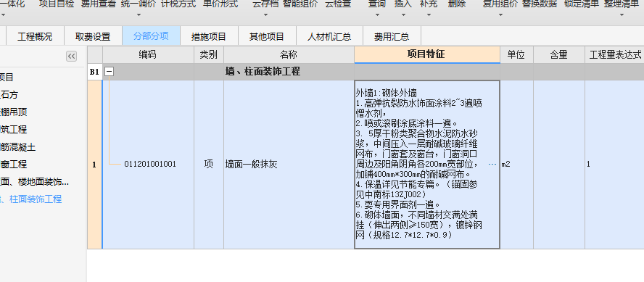The height and width of the screenshot is (282, 644).
Task: Open 石方 item in left tree
Action: click(9, 95)
